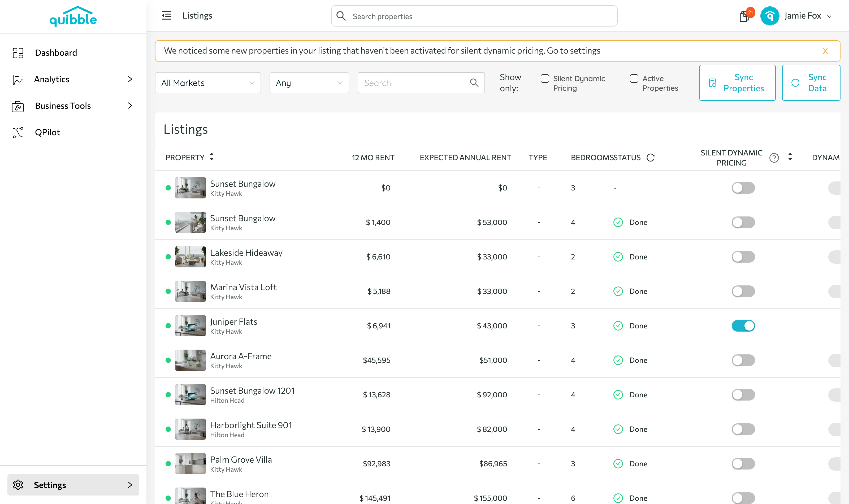The width and height of the screenshot is (849, 504).
Task: Expand the Jamie Fox account menu
Action: 829,16
